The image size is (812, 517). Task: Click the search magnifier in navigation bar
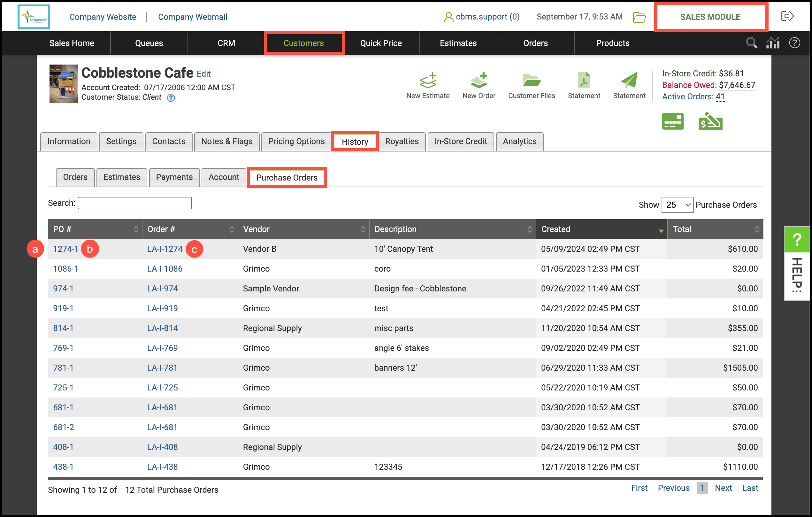[x=751, y=43]
